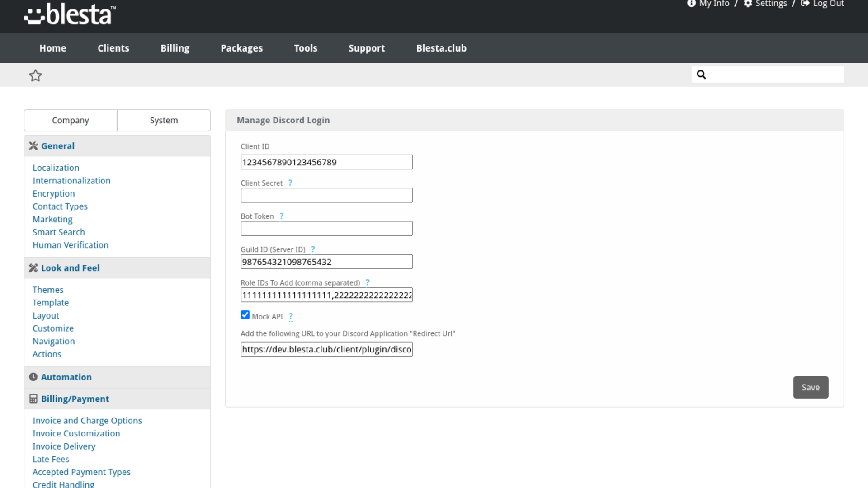
Task: Open Smart Search settings
Action: click(59, 232)
